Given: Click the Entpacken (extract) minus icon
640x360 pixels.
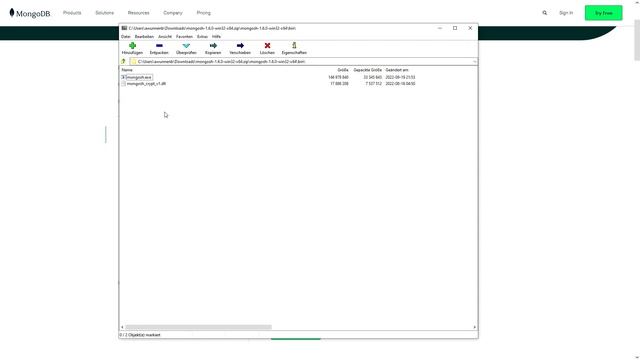Looking at the screenshot, I should 159,46.
